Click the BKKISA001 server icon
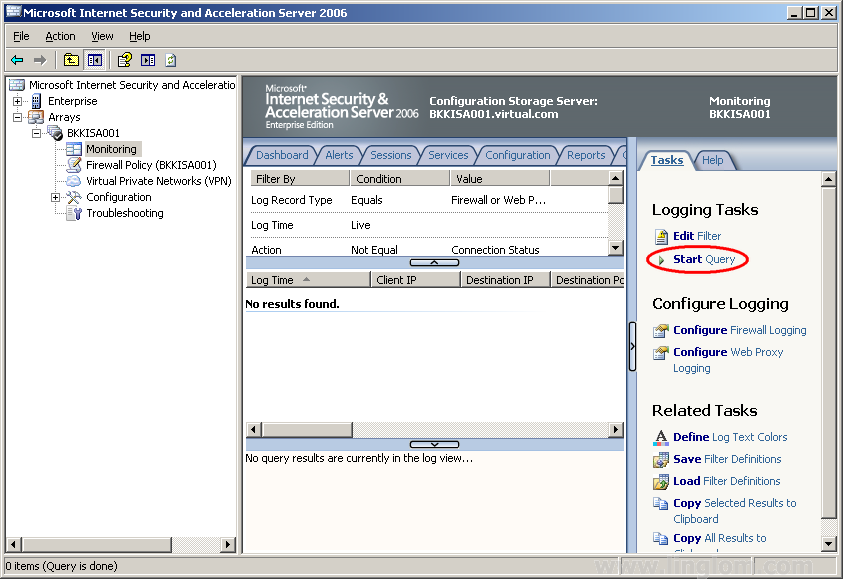Viewport: 843px width, 579px height. pos(55,133)
